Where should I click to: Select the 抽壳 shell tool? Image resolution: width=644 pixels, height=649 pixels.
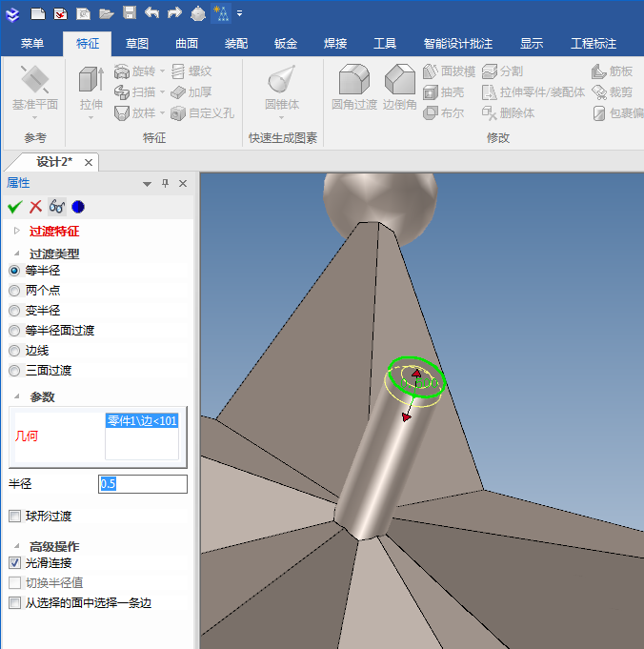coord(443,91)
